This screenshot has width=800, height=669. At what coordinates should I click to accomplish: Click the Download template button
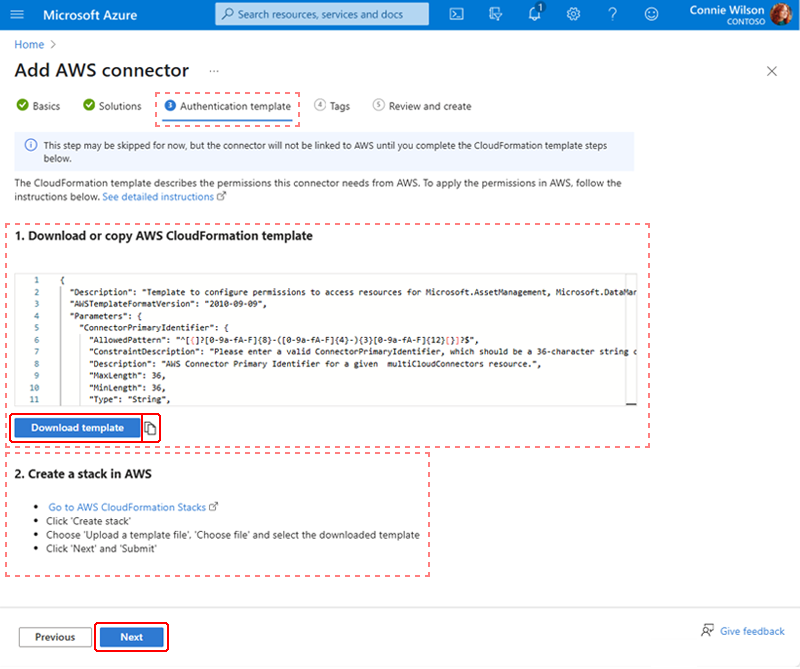pyautogui.click(x=77, y=429)
